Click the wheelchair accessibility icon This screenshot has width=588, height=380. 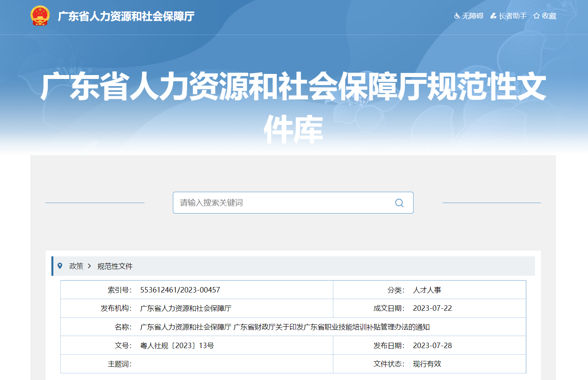457,16
